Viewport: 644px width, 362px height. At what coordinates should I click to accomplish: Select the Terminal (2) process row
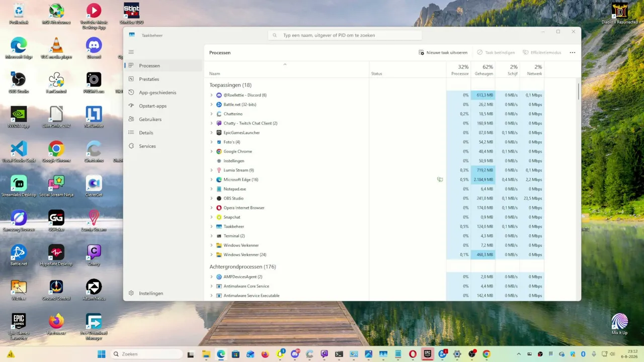(x=375, y=236)
